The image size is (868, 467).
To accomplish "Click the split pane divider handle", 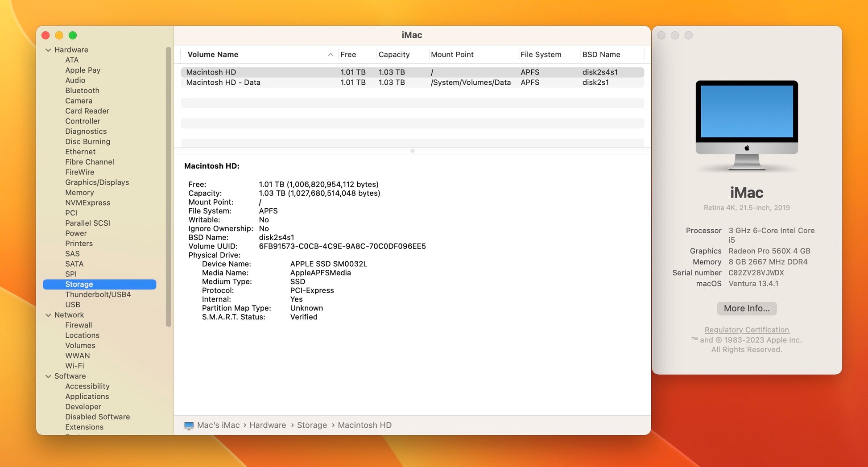I will [412, 151].
